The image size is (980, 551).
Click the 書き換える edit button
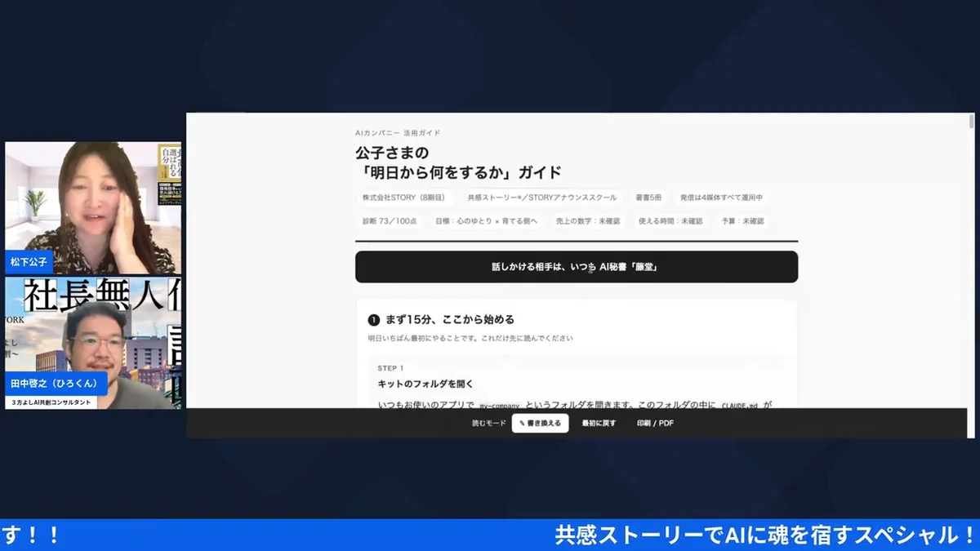click(541, 423)
